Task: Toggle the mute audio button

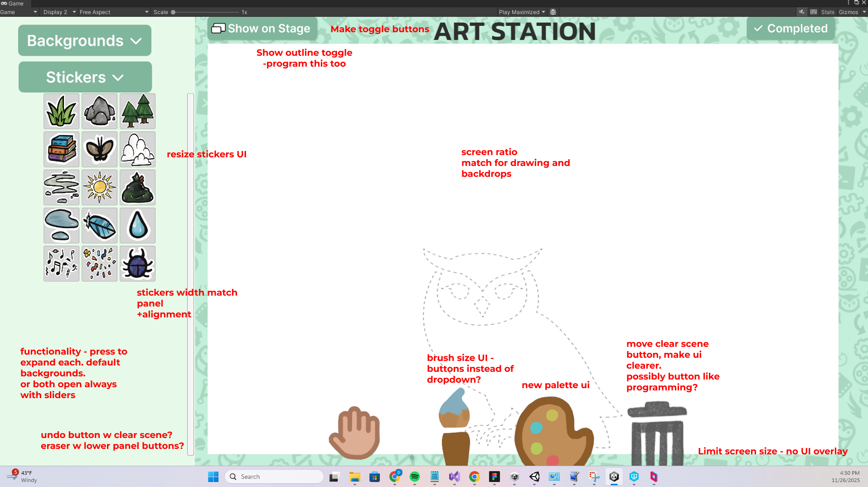Action: (x=802, y=12)
